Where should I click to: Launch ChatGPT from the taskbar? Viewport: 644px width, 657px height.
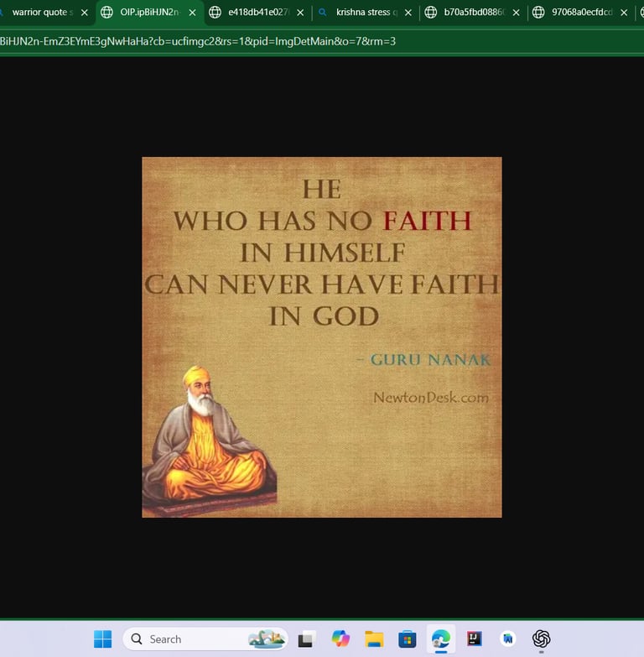[542, 639]
